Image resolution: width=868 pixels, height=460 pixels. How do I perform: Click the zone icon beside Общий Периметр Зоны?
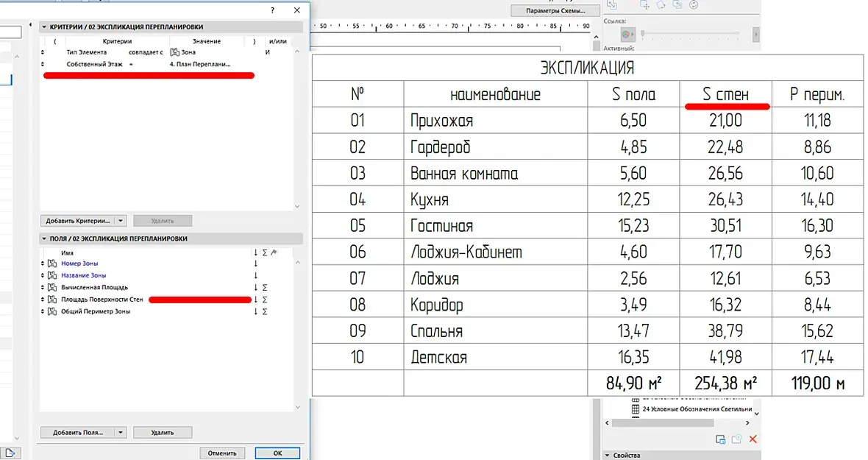tap(52, 311)
